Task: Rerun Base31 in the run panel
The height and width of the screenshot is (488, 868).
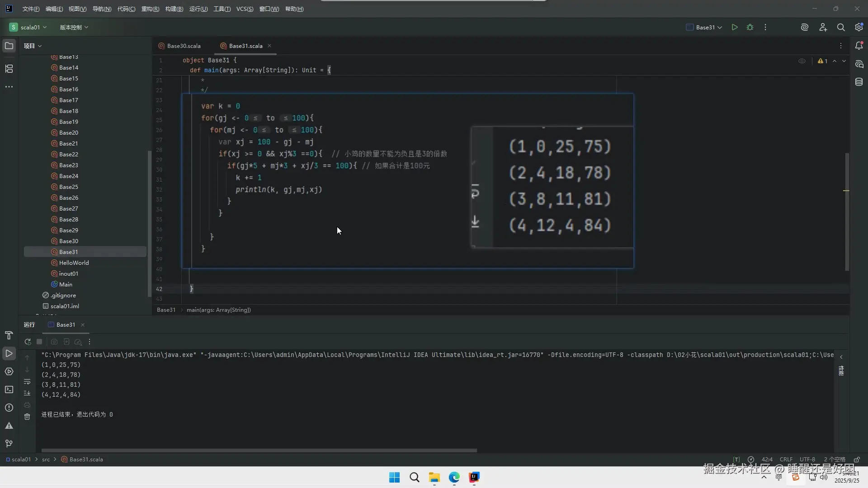Action: tap(28, 342)
